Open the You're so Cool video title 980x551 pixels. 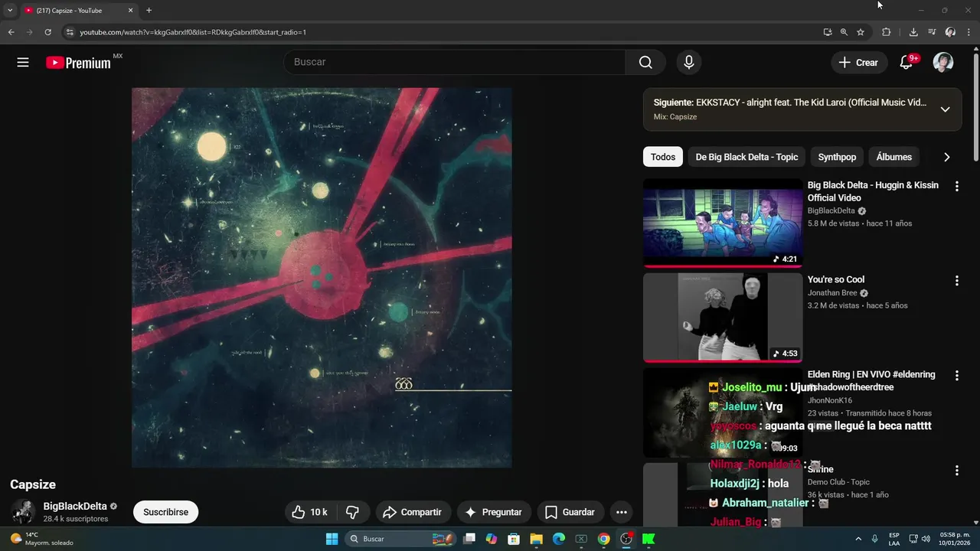[836, 279]
